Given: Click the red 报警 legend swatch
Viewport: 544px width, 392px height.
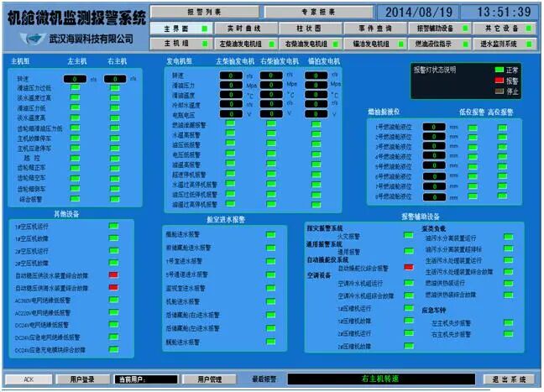Looking at the screenshot, I should point(499,81).
